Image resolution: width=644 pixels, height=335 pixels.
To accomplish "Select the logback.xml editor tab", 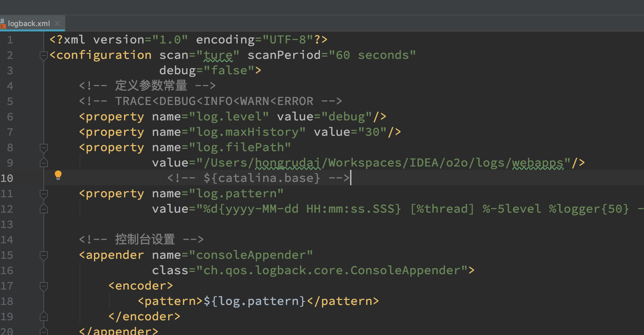I will pos(32,23).
